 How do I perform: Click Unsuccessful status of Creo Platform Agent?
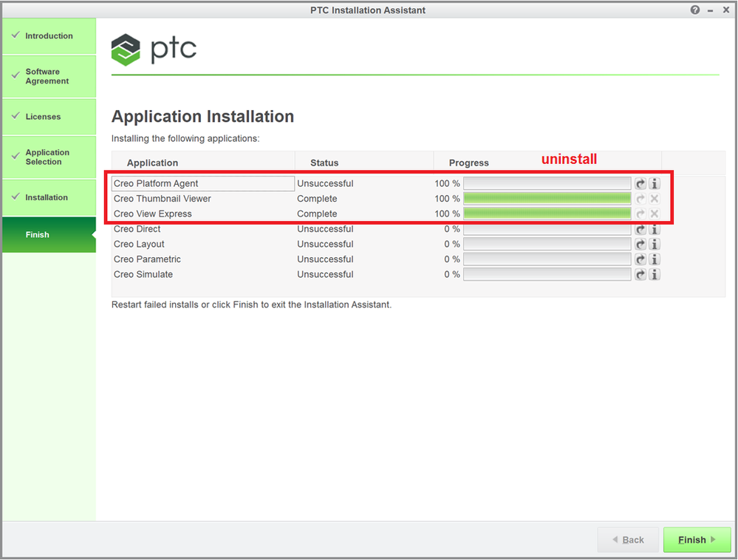[x=325, y=183]
